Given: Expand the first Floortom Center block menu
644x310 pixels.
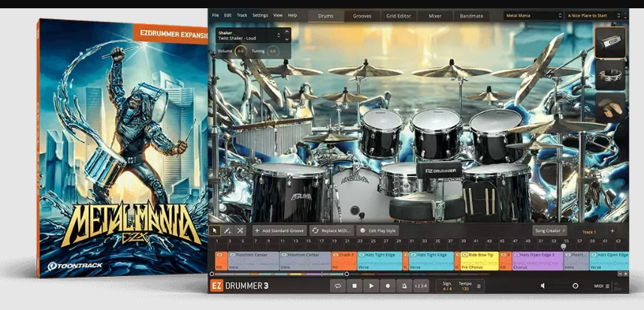Looking at the screenshot, I should [232, 255].
